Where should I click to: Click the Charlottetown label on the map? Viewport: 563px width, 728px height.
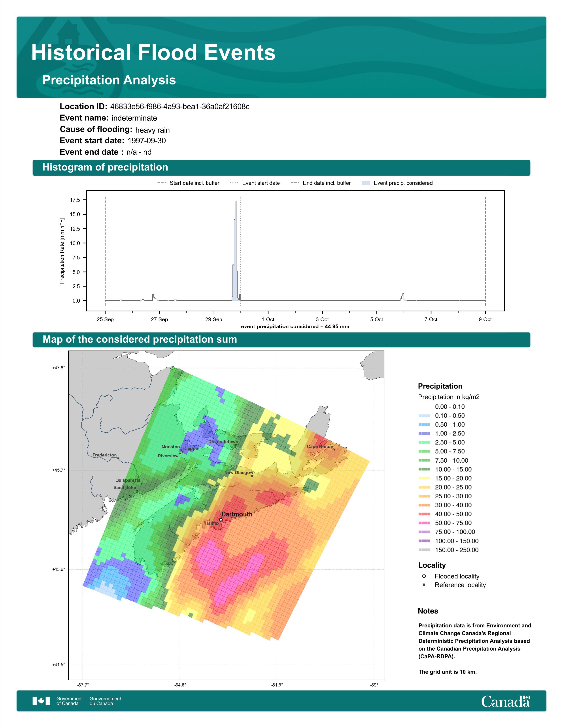click(x=223, y=442)
